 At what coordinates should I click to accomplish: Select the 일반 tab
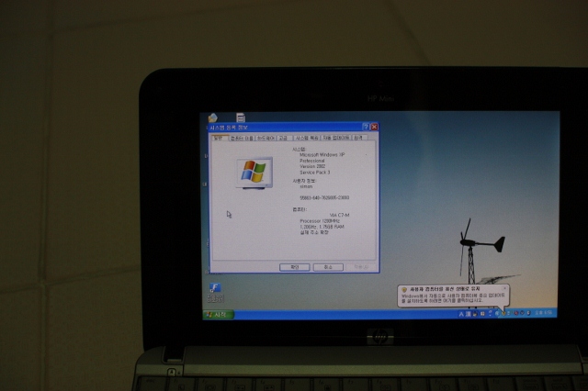coord(219,138)
